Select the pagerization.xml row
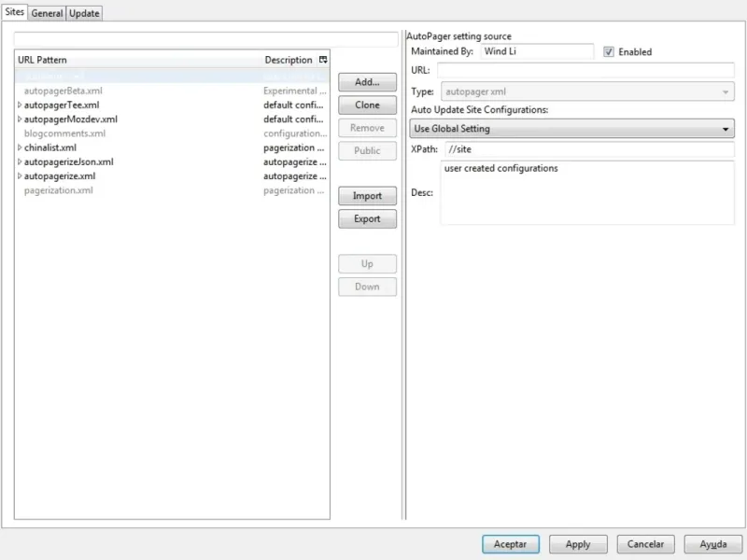Image resolution: width=747 pixels, height=560 pixels. pyautogui.click(x=172, y=190)
